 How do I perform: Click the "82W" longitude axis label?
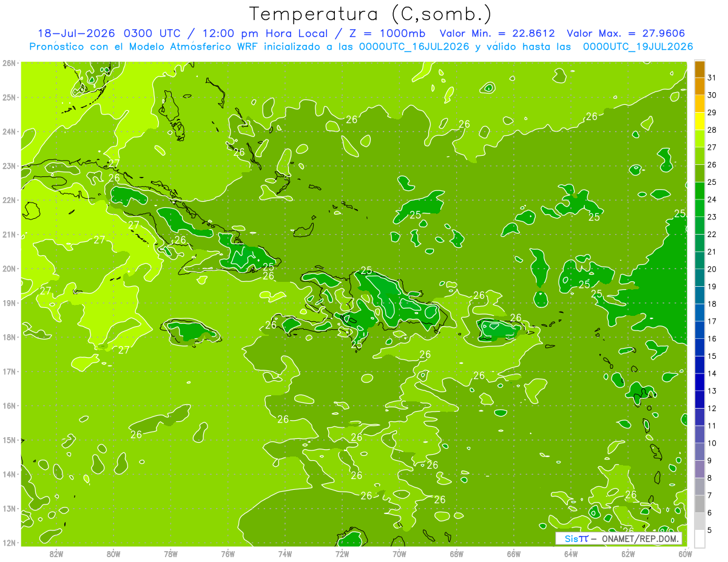[x=56, y=554]
